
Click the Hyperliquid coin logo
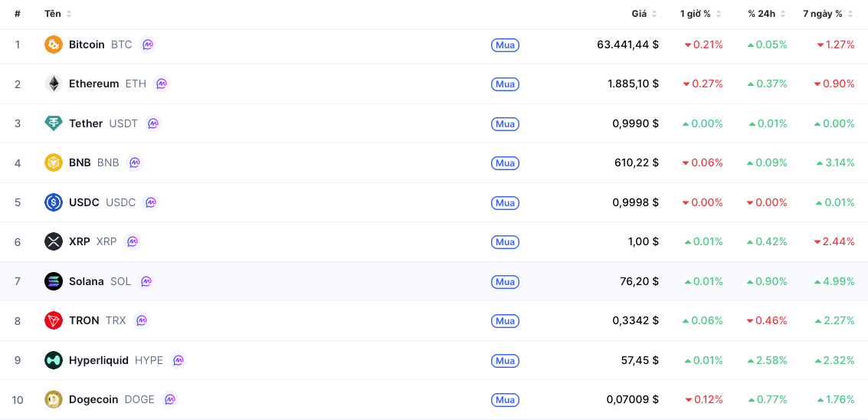tap(54, 360)
